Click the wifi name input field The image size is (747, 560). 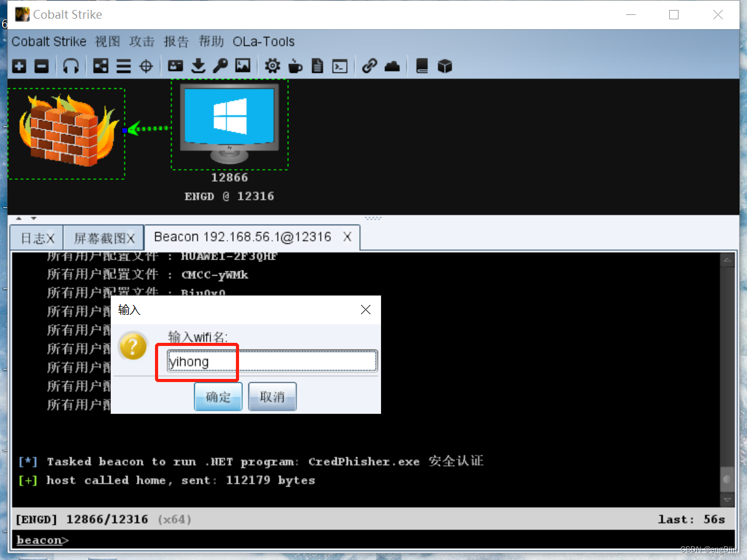272,361
